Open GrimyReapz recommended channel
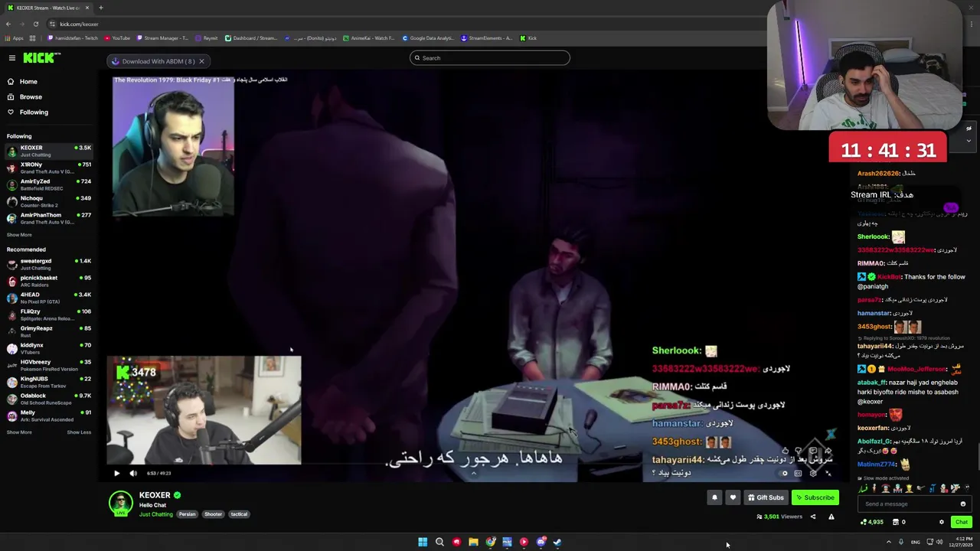 point(49,331)
